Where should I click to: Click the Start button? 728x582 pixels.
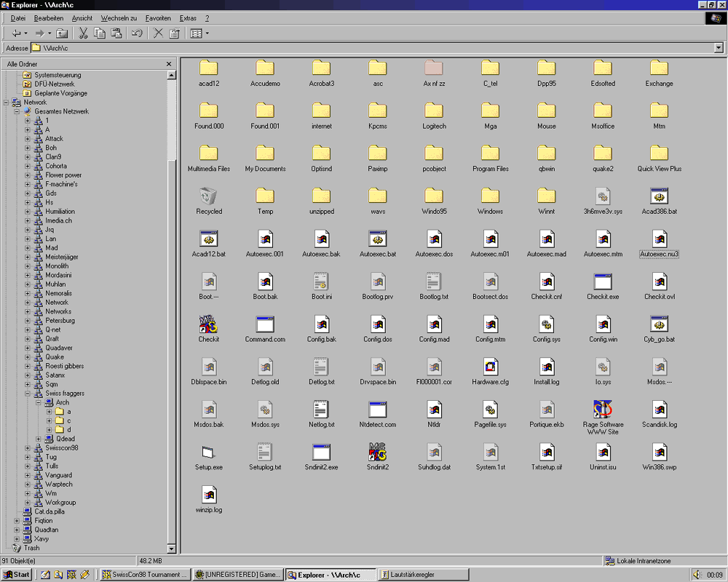[x=17, y=575]
